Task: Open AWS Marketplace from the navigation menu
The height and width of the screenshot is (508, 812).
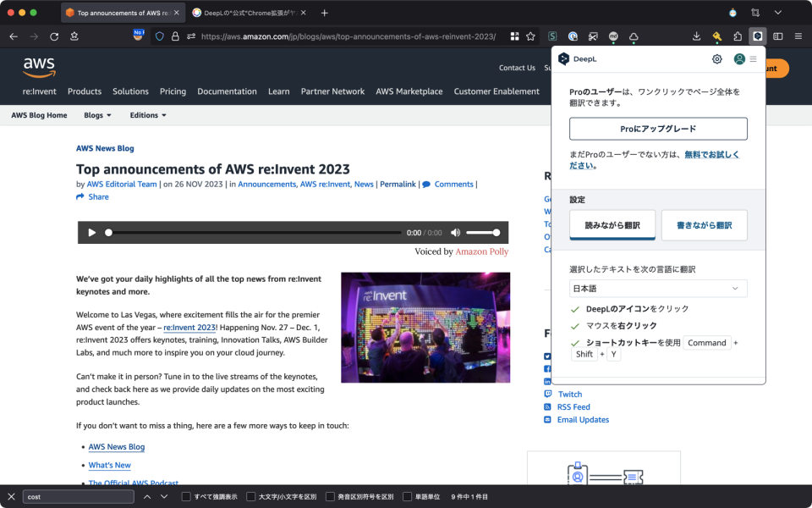Action: 409,91
